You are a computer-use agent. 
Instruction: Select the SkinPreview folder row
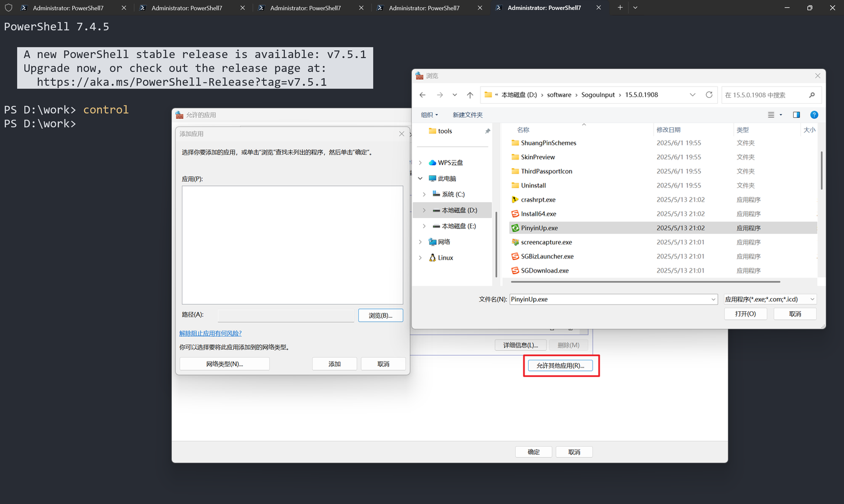point(663,157)
